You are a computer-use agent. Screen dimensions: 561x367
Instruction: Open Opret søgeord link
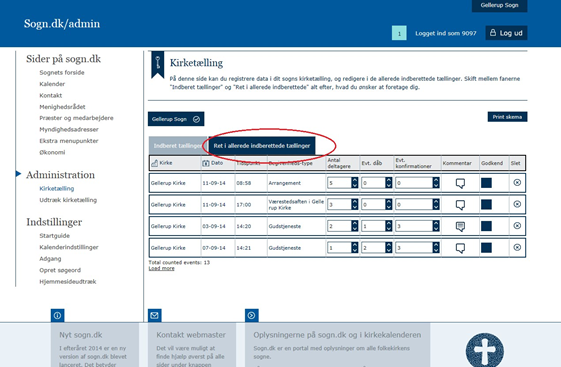[x=60, y=270]
